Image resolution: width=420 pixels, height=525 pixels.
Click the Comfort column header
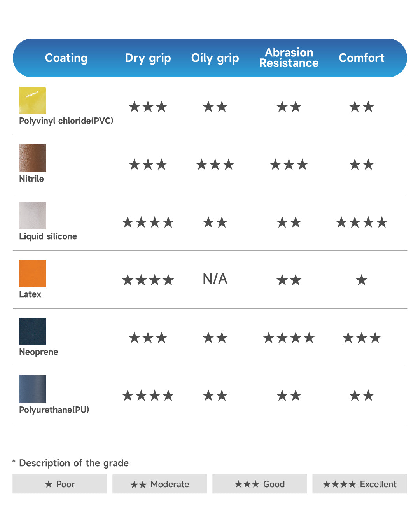tap(362, 58)
